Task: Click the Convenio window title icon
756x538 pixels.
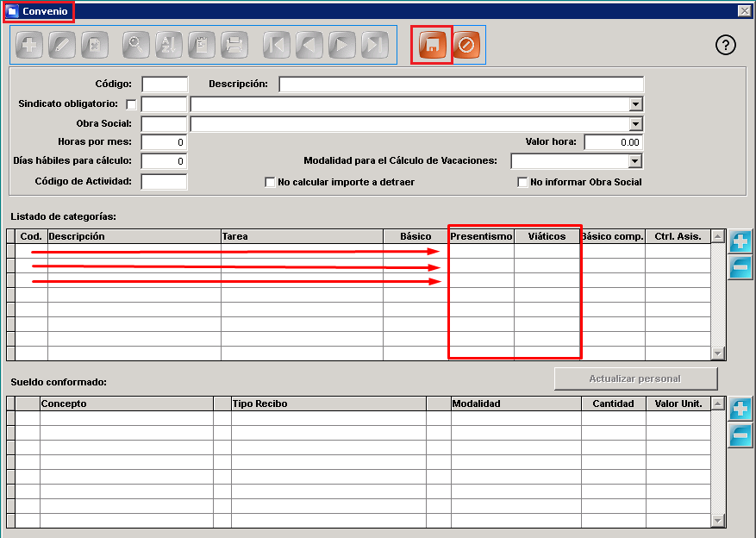Action: coord(12,11)
